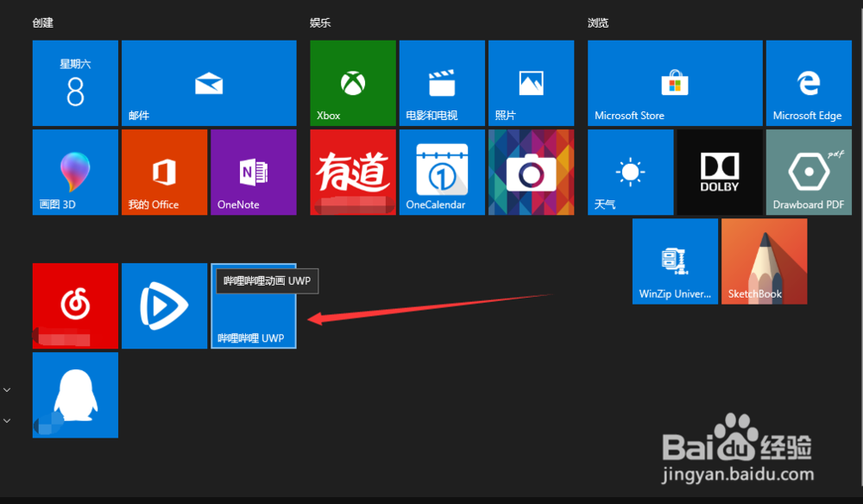This screenshot has height=504, width=863.
Task: Open Microsoft Store
Action: point(675,82)
